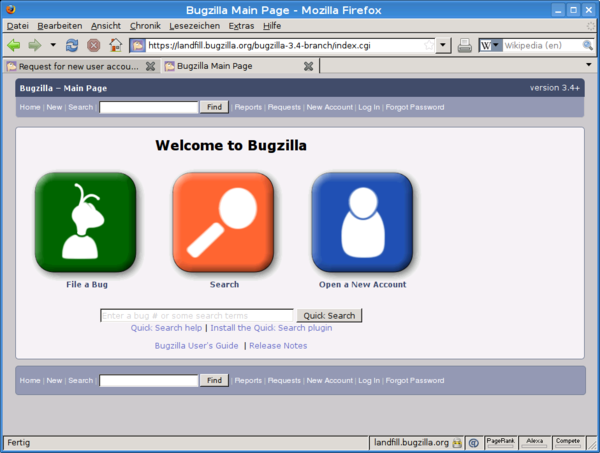Click the PageRank status bar indicator

point(501,442)
